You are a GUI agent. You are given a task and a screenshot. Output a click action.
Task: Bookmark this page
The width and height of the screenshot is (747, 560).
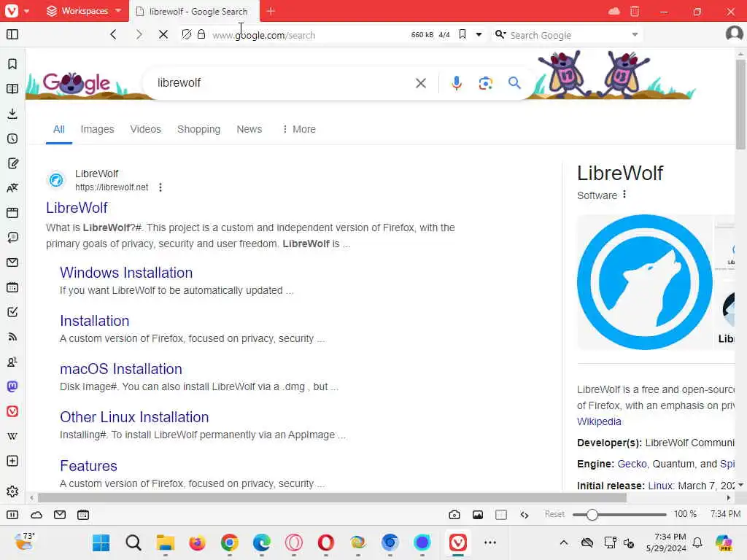(x=462, y=34)
